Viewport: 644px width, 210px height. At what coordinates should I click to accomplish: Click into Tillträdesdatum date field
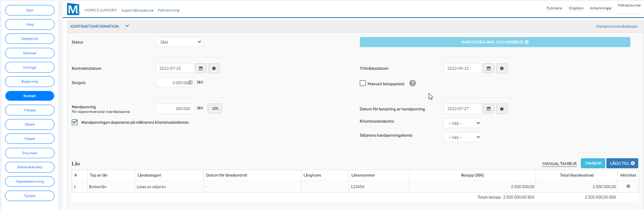tap(462, 68)
